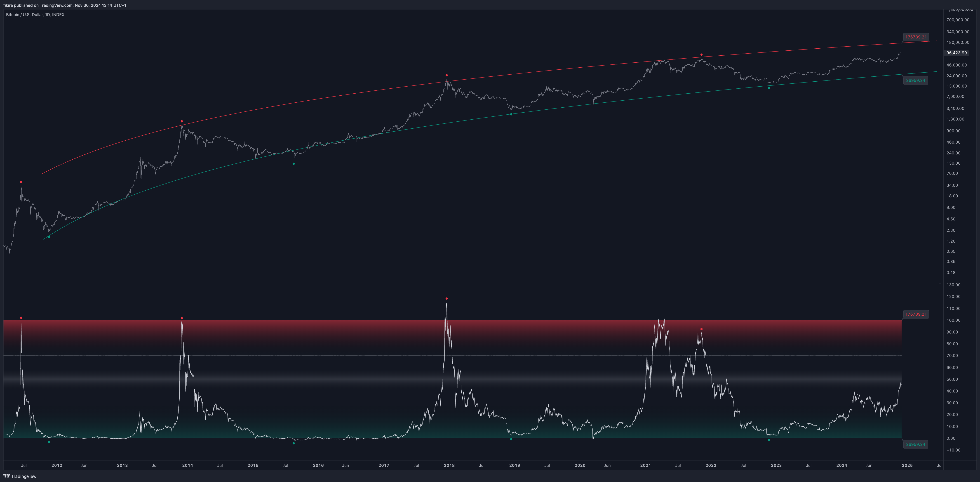Click the 240.00 price axis value

(953, 153)
